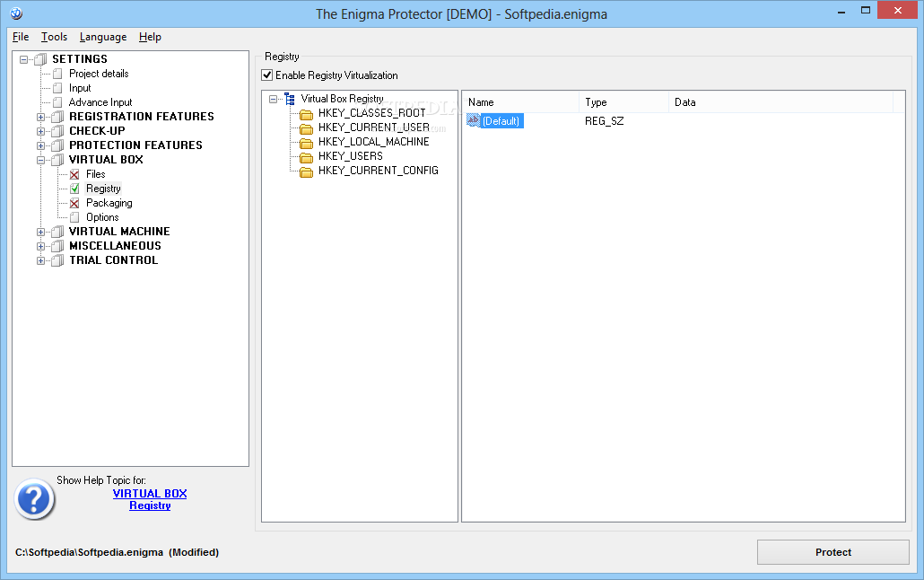The image size is (924, 580).
Task: Expand MISCELLANEOUS node
Action: [x=40, y=246]
